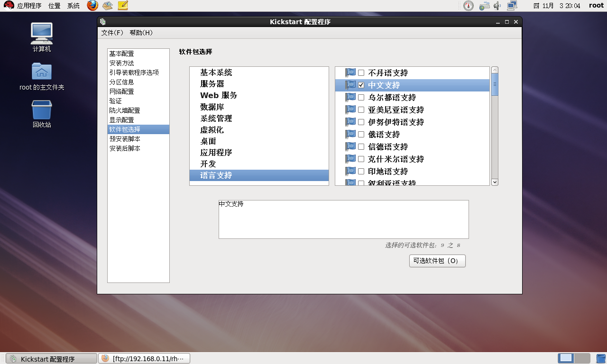Launch Firefox from the top panel

point(92,6)
